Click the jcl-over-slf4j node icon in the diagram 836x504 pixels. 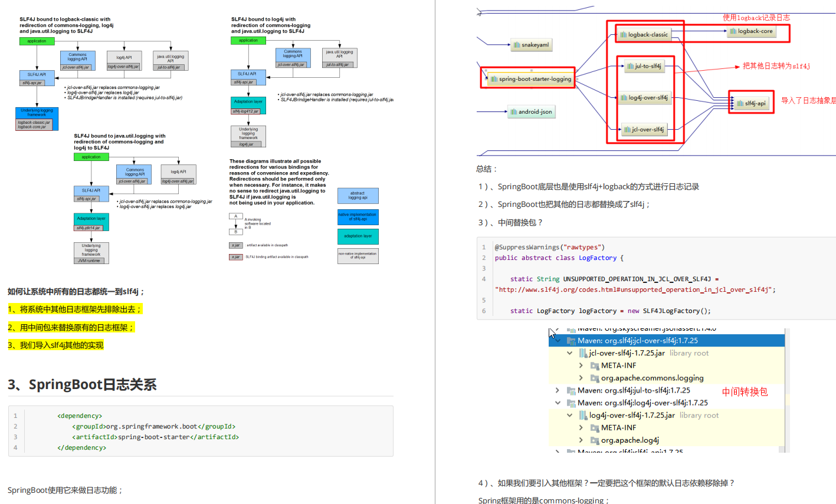627,130
